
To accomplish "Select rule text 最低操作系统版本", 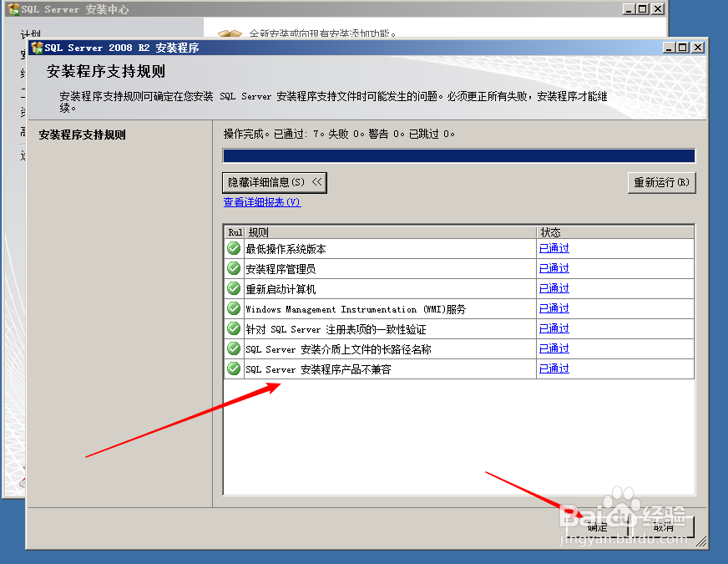I will point(286,249).
